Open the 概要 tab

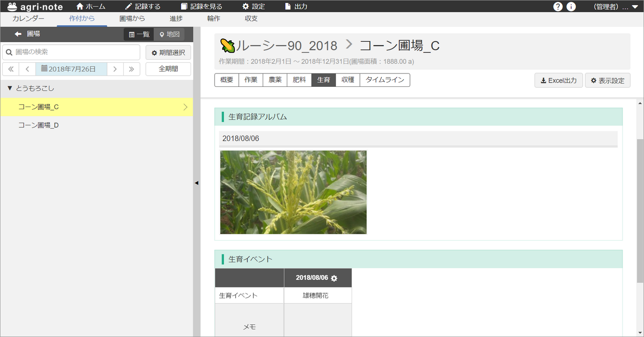(x=226, y=80)
